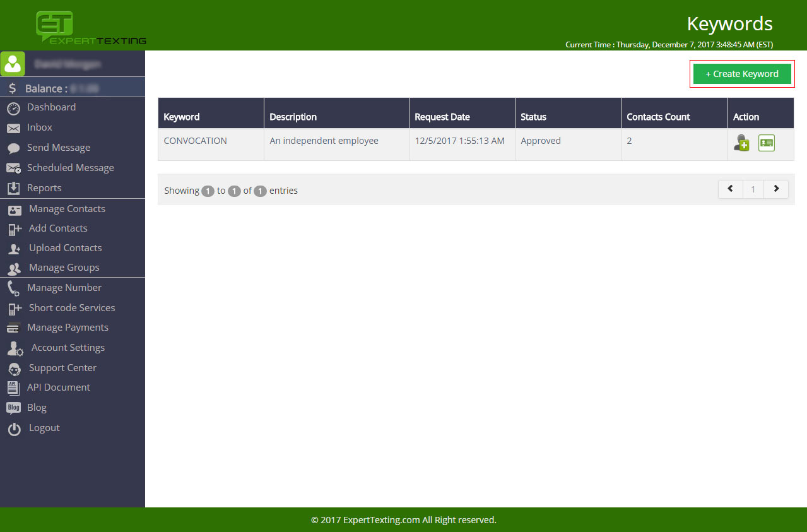Select page 1 in pagination
The image size is (807, 532).
point(753,189)
